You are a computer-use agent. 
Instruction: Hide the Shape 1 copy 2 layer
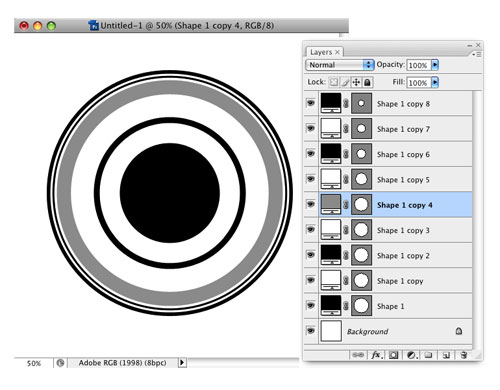[311, 255]
